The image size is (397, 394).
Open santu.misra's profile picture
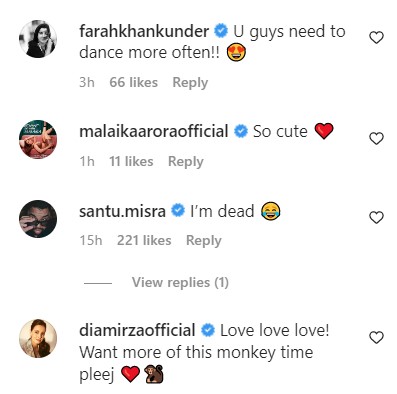[x=38, y=219]
